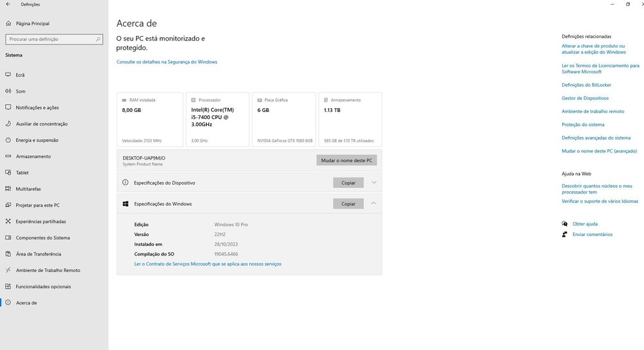This screenshot has height=350, width=644.
Task: Click the Placa Gráfica card icon
Action: [260, 100]
